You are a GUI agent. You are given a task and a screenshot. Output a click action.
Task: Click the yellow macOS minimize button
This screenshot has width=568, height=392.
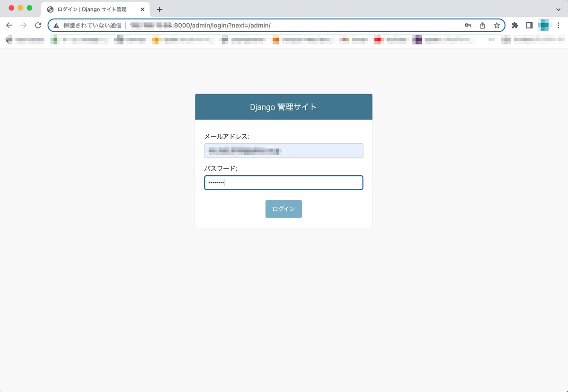[x=20, y=8]
